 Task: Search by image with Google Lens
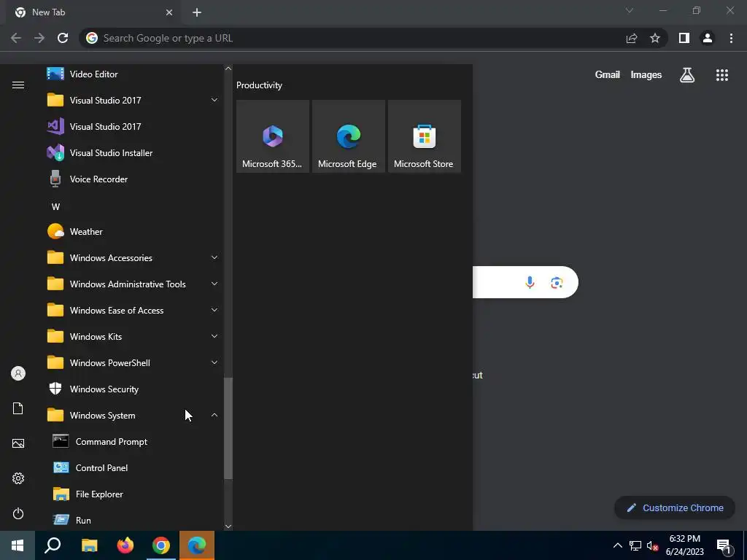tap(557, 282)
